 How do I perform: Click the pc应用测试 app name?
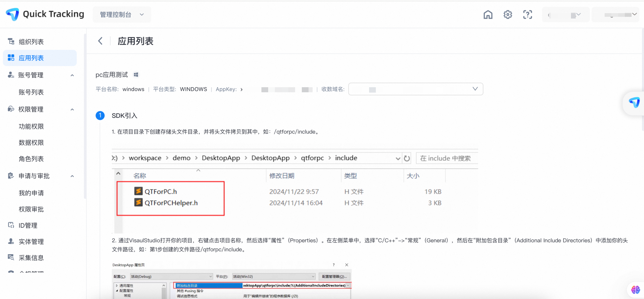112,75
